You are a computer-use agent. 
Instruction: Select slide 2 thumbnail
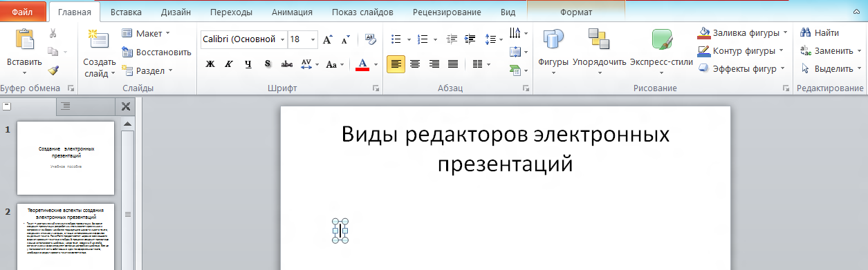point(66,237)
